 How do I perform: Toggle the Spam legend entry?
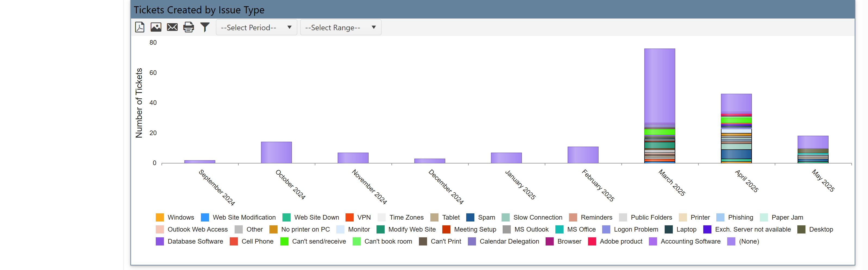click(x=484, y=217)
